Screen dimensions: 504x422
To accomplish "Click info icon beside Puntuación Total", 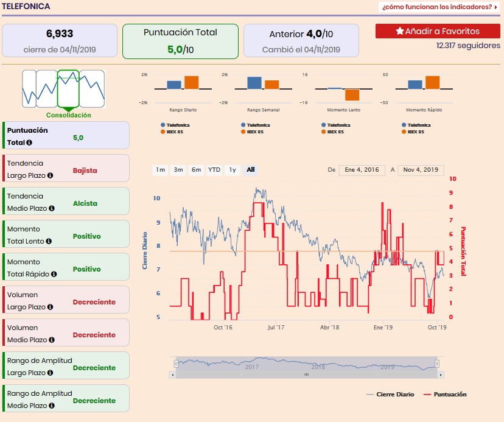I will 29,142.
